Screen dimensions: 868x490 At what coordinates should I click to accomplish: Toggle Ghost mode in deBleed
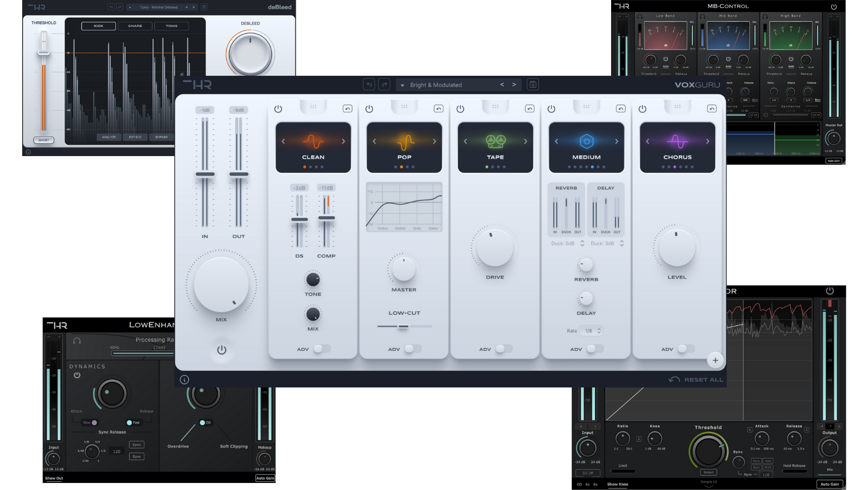[44, 140]
